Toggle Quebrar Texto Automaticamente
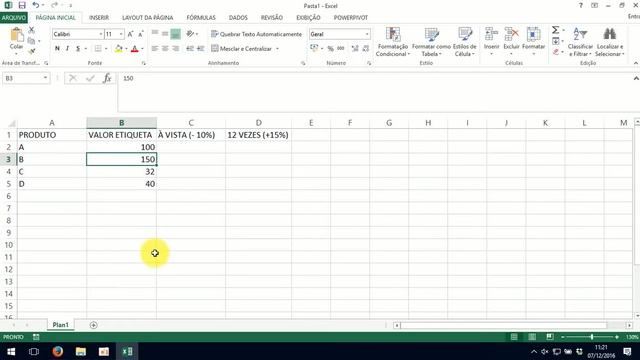 [x=256, y=34]
